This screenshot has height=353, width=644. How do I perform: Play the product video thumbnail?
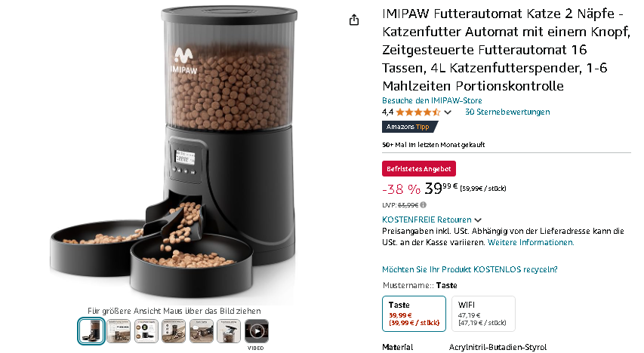[x=257, y=331]
